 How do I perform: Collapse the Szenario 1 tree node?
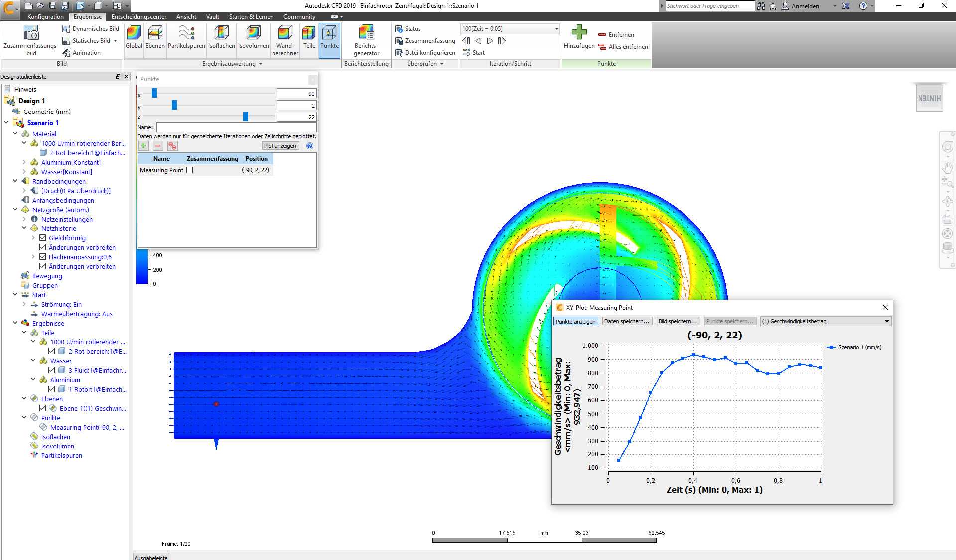6,122
